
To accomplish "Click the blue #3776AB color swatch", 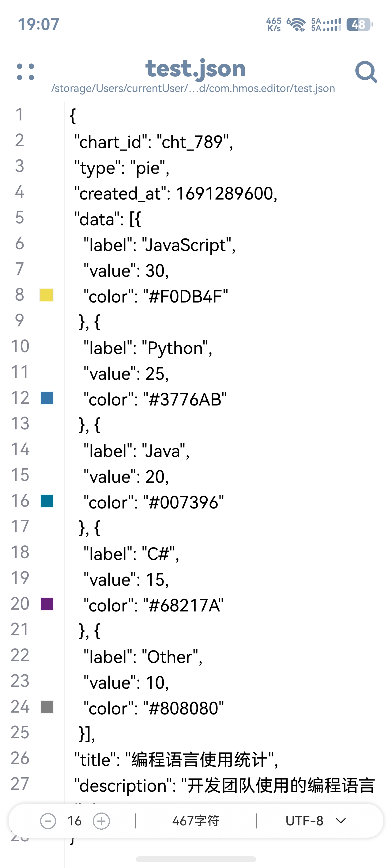I will pos(47,398).
